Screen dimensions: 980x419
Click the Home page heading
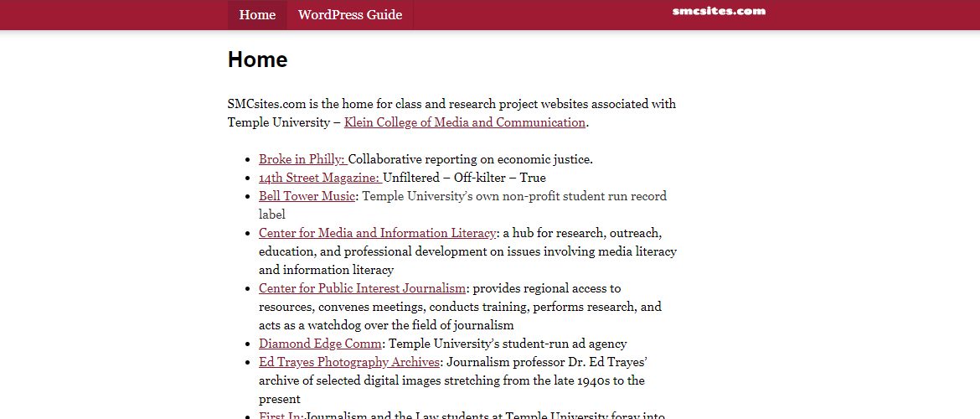click(x=257, y=59)
